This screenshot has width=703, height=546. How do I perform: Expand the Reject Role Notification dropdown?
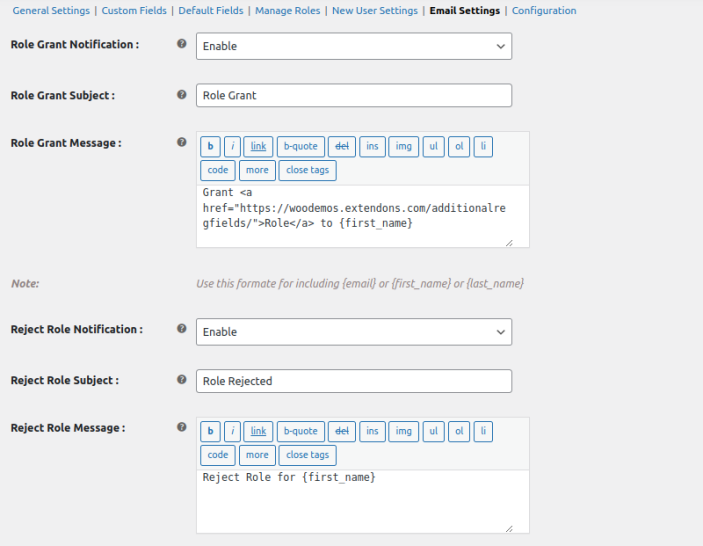[354, 332]
